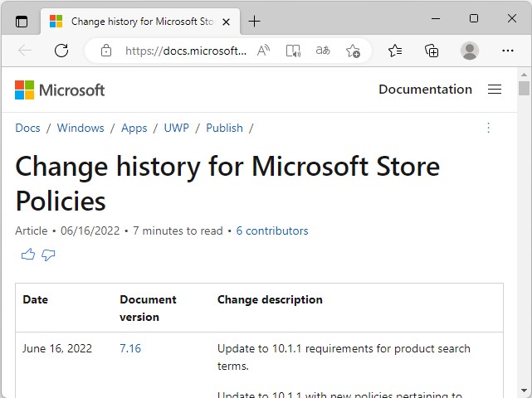Open the browser profile avatar

tap(470, 51)
